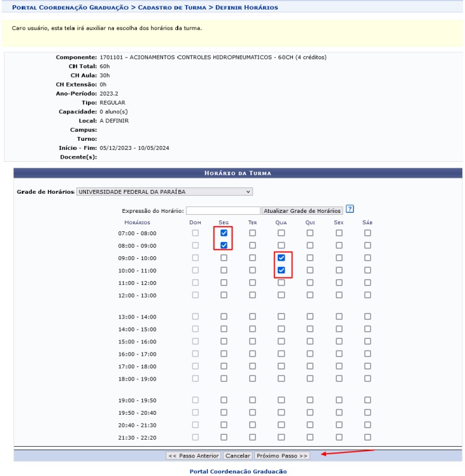Click the Local value A DEFINIR
The height and width of the screenshot is (476, 465).
tap(114, 121)
